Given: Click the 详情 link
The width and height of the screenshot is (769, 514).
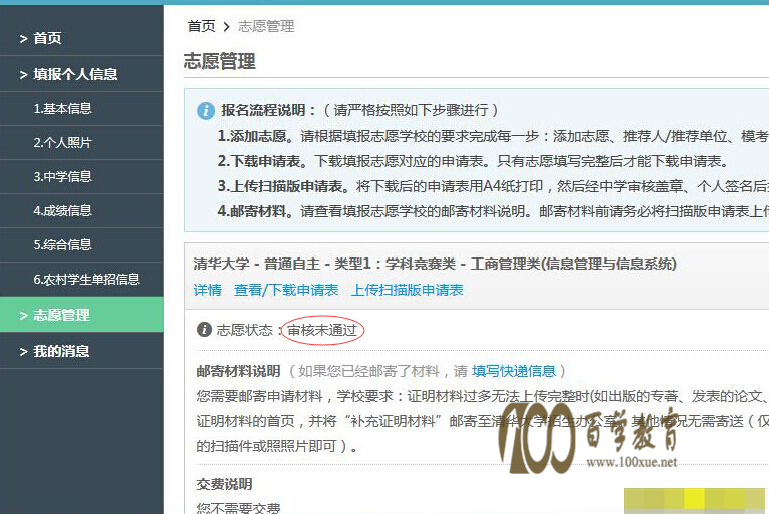Looking at the screenshot, I should coord(207,290).
